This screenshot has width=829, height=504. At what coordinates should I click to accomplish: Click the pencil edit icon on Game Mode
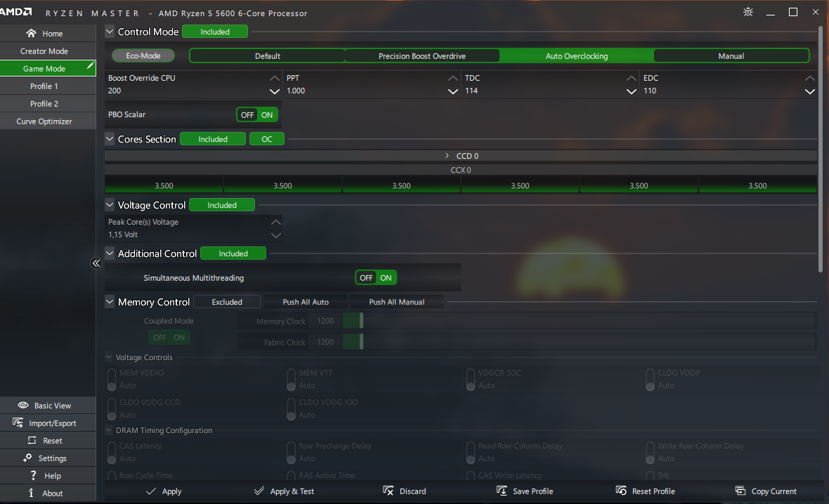pos(91,65)
